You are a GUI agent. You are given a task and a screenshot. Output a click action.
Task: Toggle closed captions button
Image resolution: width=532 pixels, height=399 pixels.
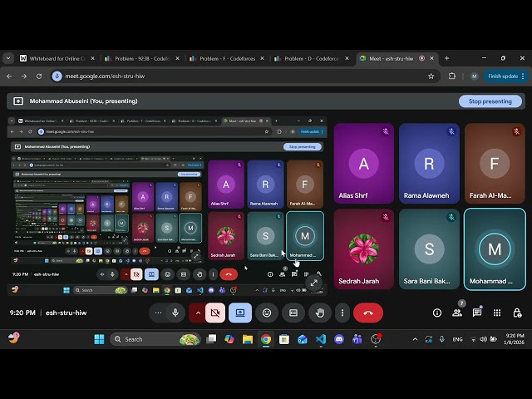[293, 313]
